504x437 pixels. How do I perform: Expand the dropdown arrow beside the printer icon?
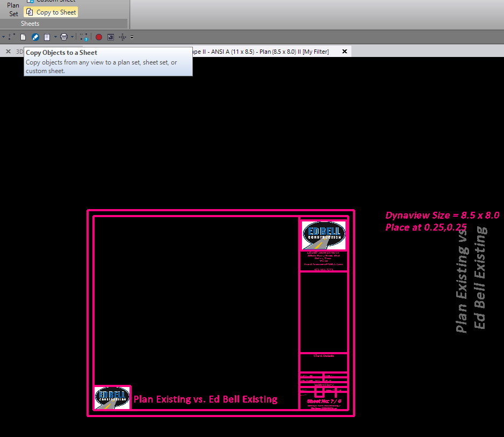(72, 37)
